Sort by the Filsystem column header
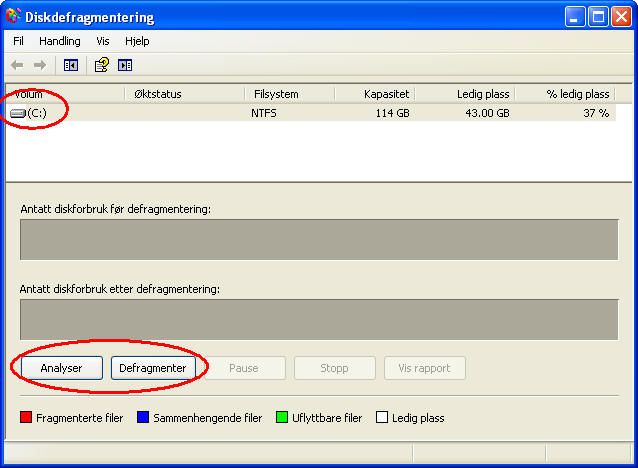The height and width of the screenshot is (468, 638). point(290,94)
